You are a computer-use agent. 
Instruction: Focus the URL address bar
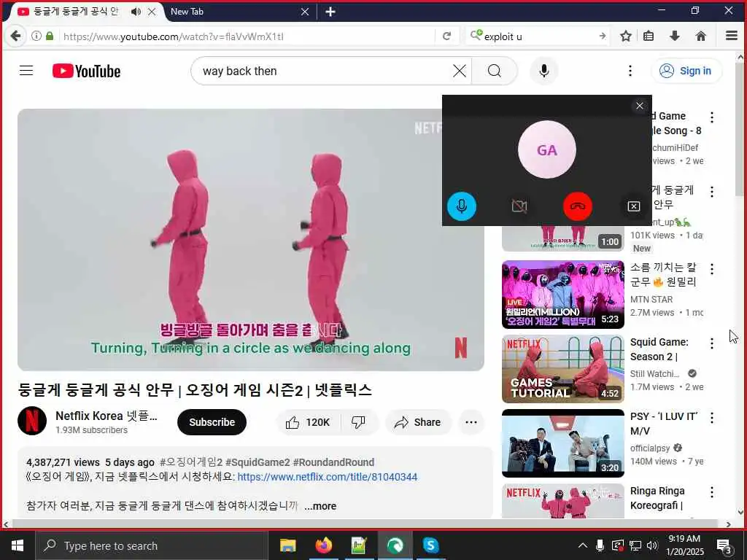pyautogui.click(x=248, y=36)
